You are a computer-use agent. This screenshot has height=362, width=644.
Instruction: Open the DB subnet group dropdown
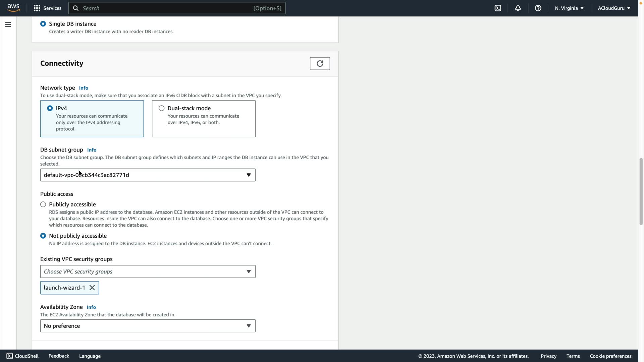148,175
